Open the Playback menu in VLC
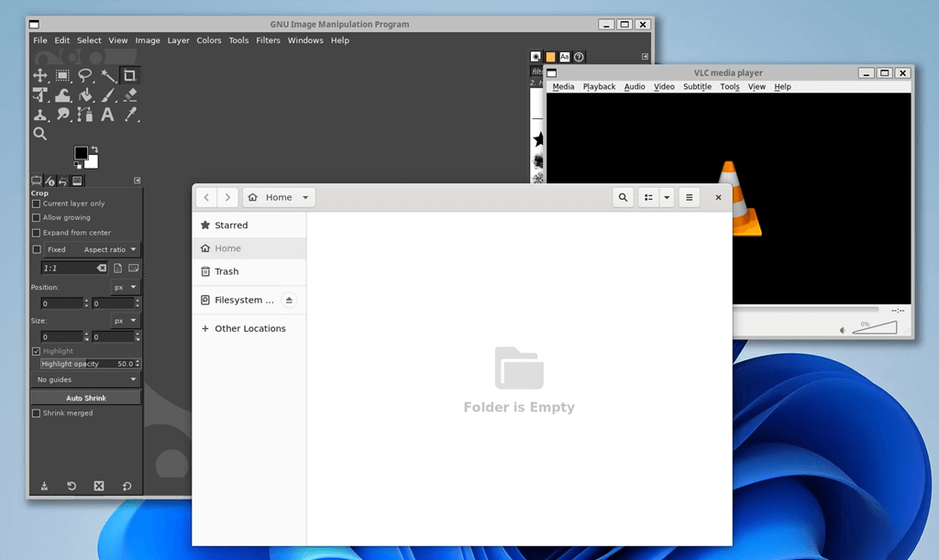The width and height of the screenshot is (939, 560). click(599, 87)
